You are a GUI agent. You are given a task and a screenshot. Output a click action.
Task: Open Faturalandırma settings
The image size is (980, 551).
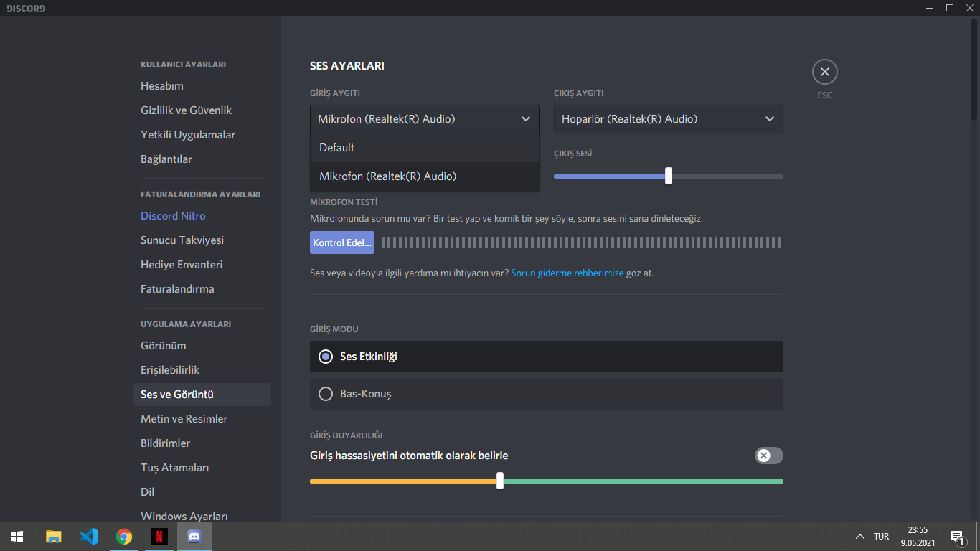(x=202, y=289)
